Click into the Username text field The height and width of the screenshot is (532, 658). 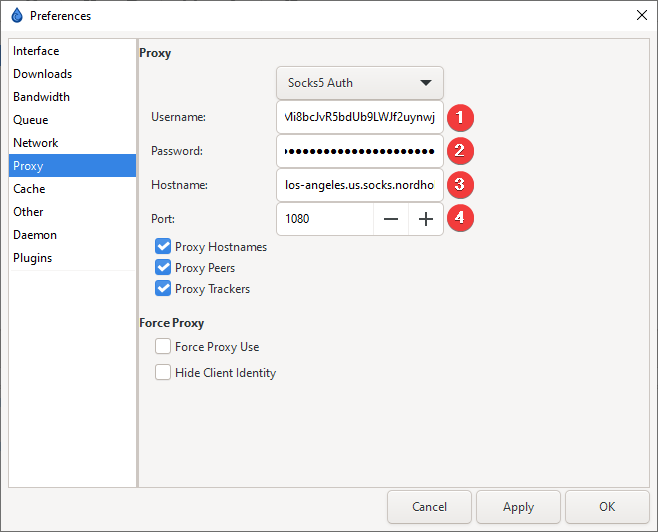[x=359, y=117]
